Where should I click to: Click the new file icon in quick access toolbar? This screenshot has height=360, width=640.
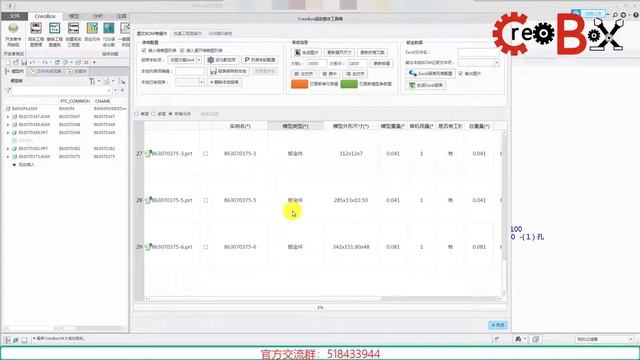click(8, 62)
